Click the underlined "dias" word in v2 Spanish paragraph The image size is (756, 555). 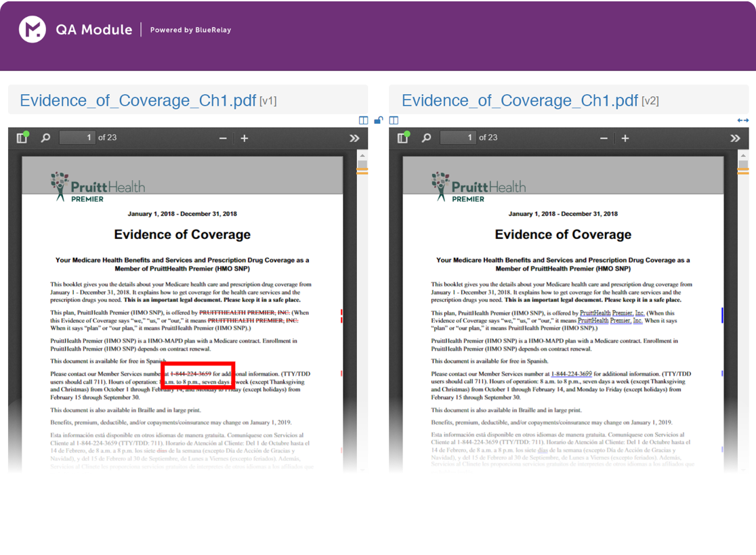(x=543, y=451)
